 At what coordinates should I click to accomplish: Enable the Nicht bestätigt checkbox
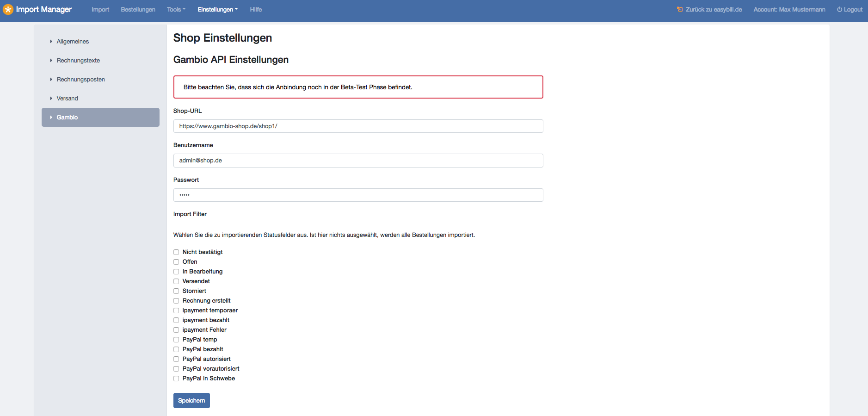pos(176,252)
